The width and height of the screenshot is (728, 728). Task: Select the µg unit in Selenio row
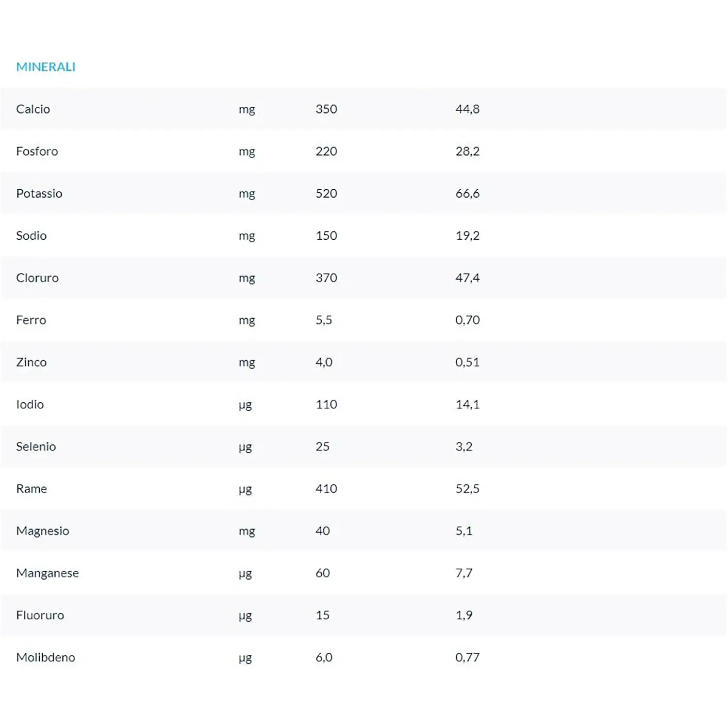click(245, 447)
